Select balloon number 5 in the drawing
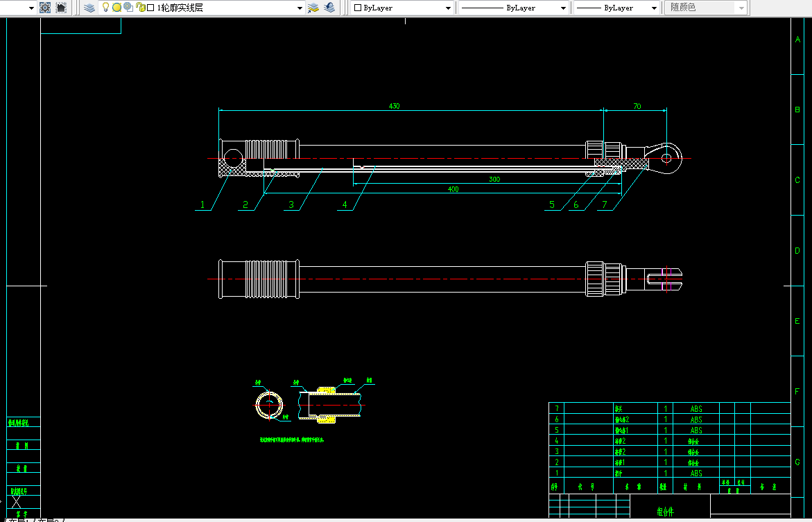This screenshot has width=812, height=522. click(x=552, y=205)
